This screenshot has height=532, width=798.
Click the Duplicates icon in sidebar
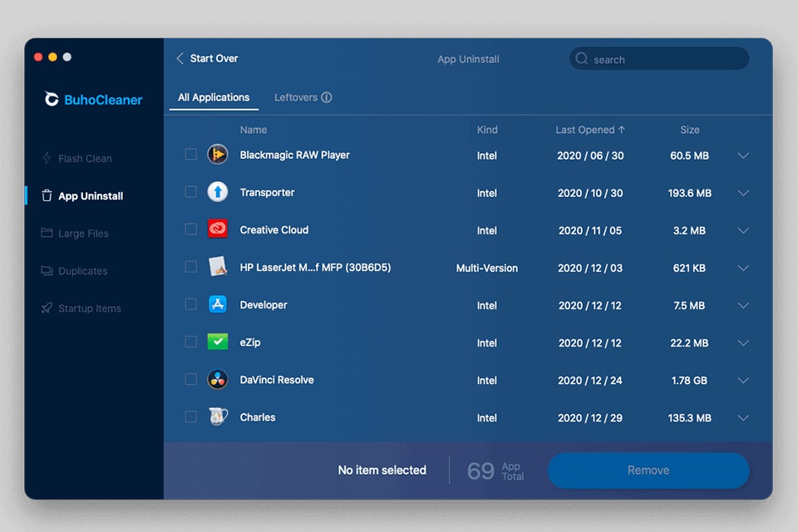coord(47,270)
